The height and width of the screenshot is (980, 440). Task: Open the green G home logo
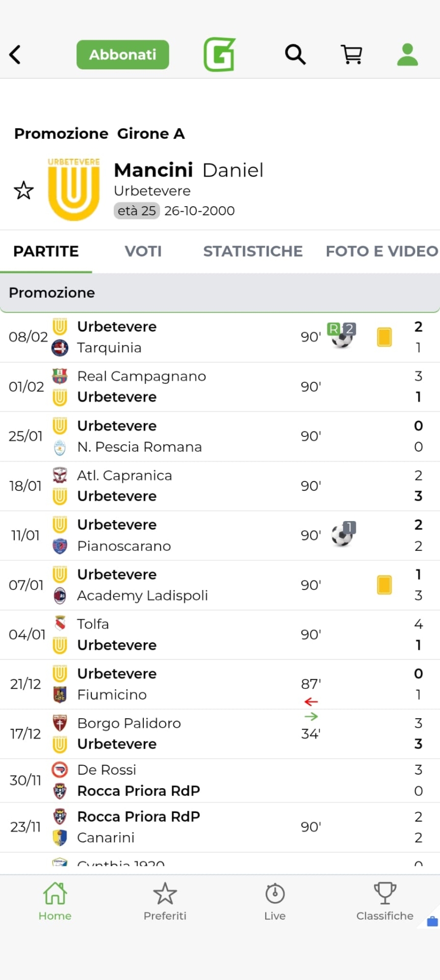(x=219, y=55)
